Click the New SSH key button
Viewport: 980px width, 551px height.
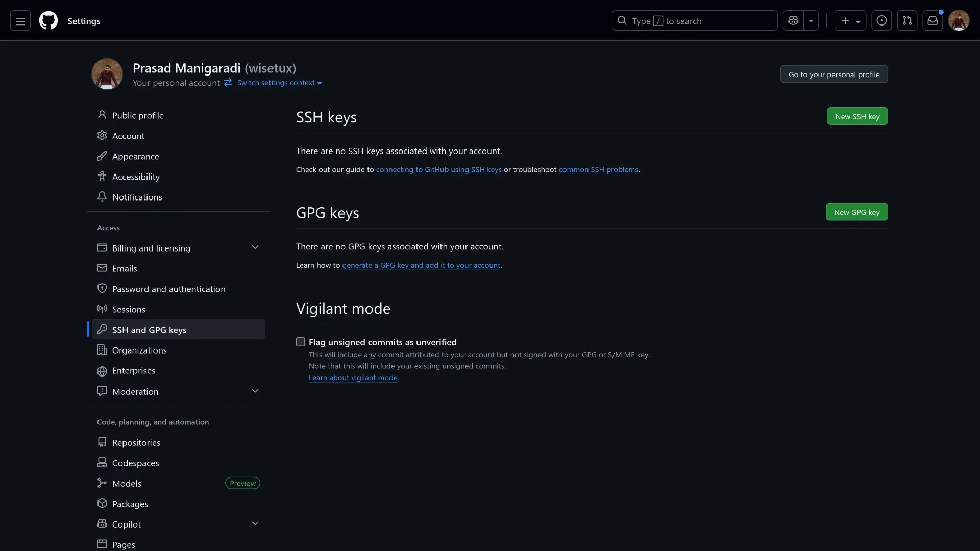[x=857, y=117]
